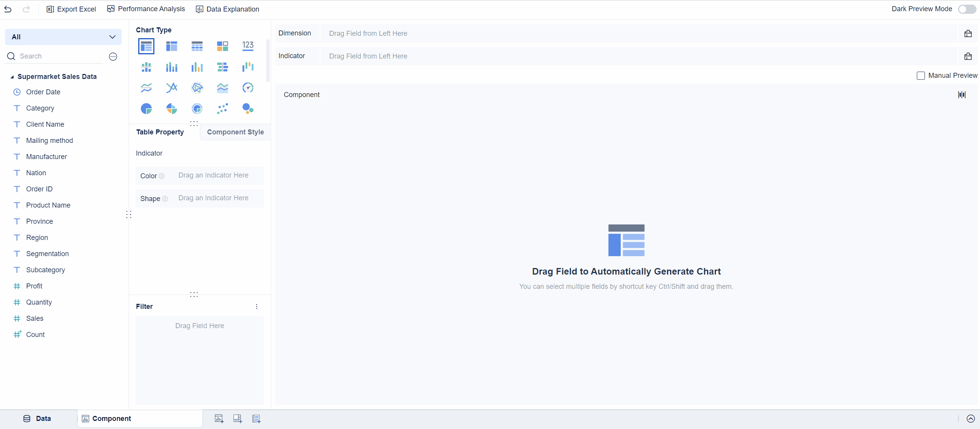Switch to the Component Style tab
This screenshot has height=429, width=980.
(235, 132)
